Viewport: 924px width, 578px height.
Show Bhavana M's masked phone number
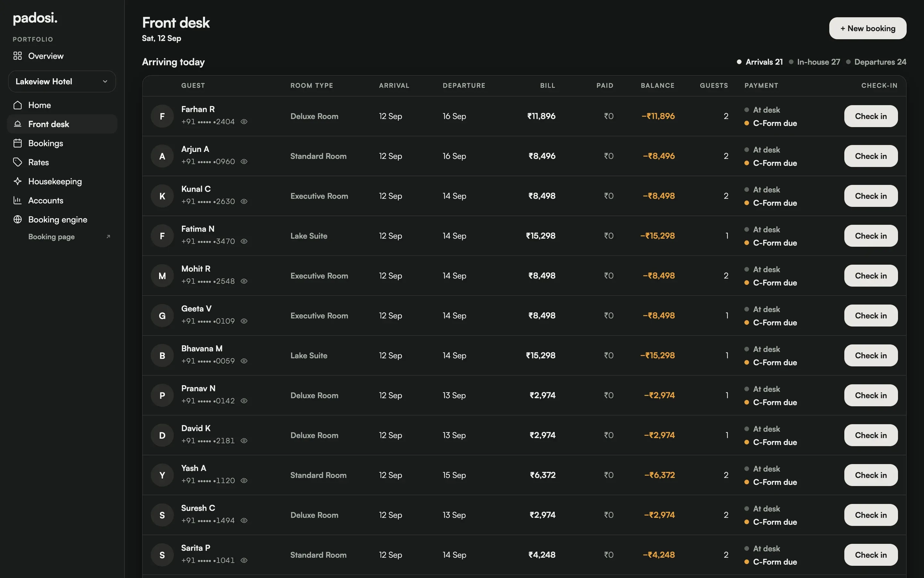point(244,361)
